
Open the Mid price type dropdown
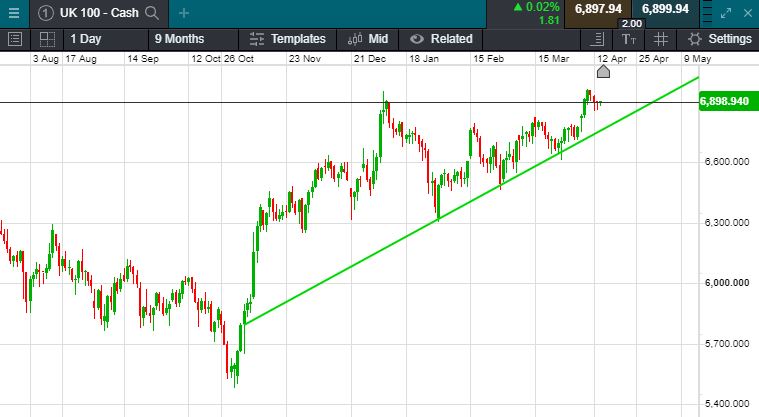coord(368,39)
